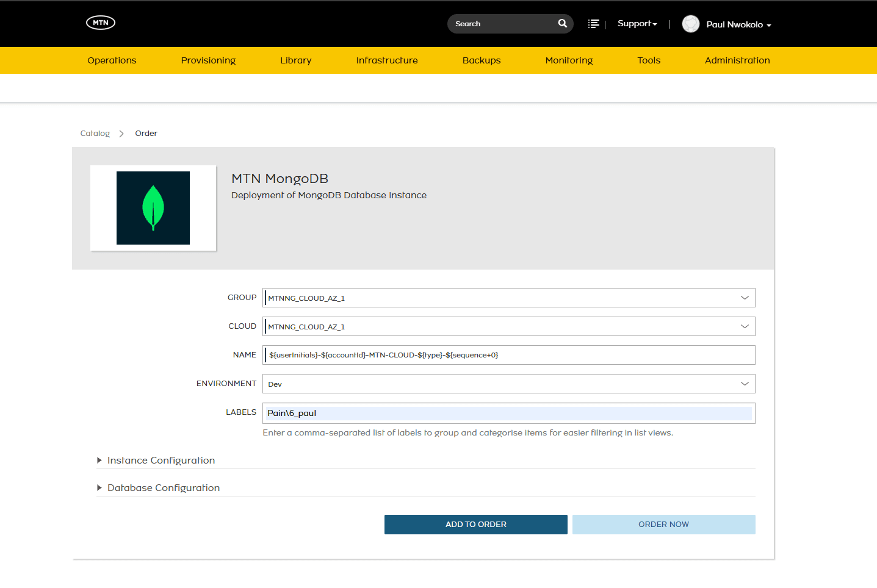The image size is (877, 588).
Task: Click the 'Deployment of MongoDB Database Instance' text
Action: click(x=329, y=195)
